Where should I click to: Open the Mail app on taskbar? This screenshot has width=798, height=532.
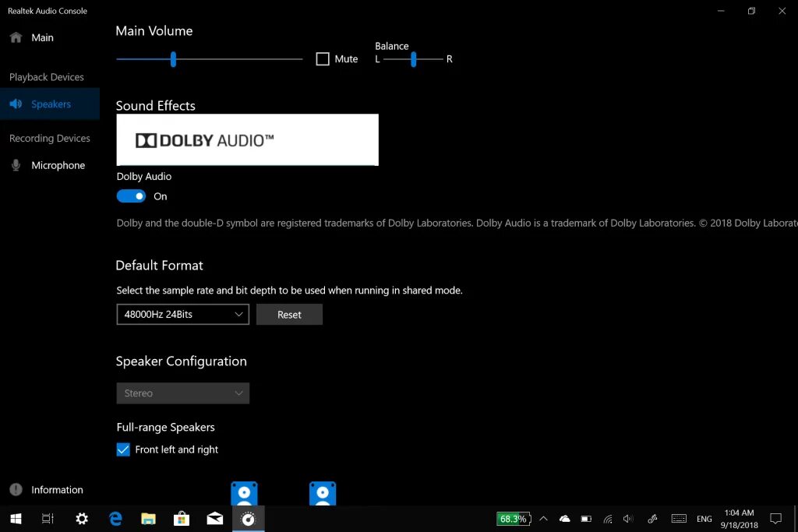tap(215, 519)
